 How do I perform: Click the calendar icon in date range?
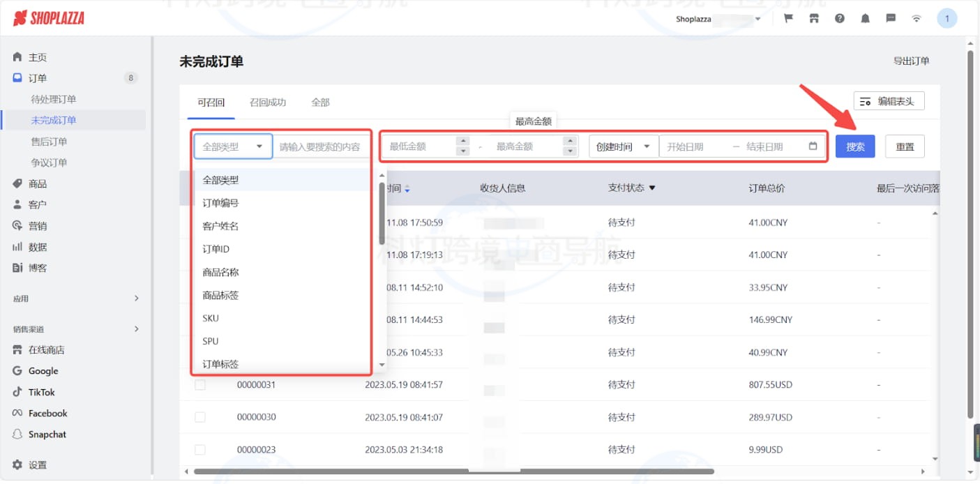[813, 146]
